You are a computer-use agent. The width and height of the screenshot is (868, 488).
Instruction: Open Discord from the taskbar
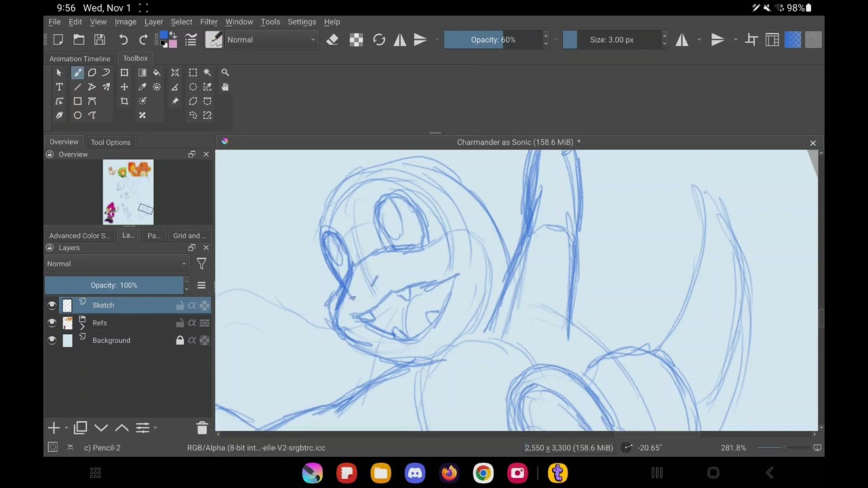coord(415,472)
